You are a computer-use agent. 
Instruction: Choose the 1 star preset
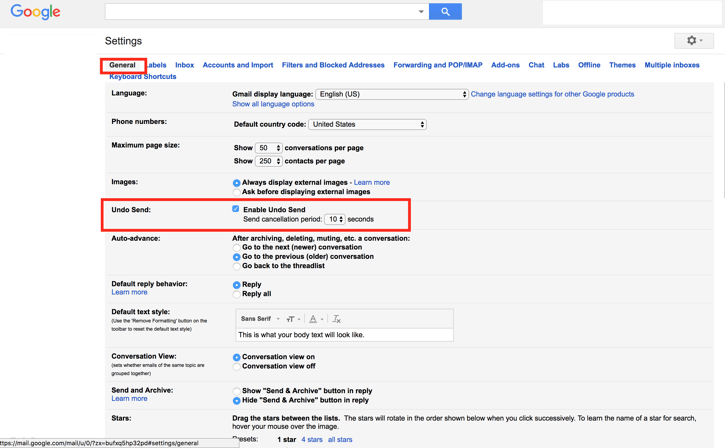point(287,440)
